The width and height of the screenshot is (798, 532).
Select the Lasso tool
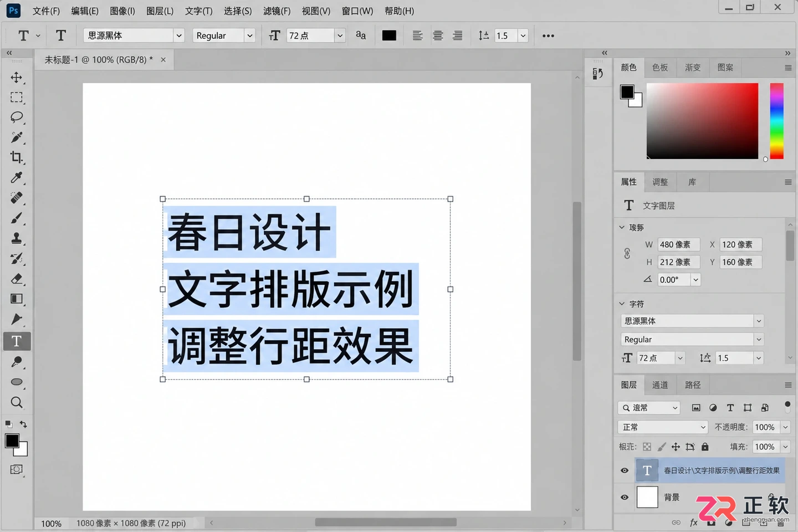click(17, 117)
